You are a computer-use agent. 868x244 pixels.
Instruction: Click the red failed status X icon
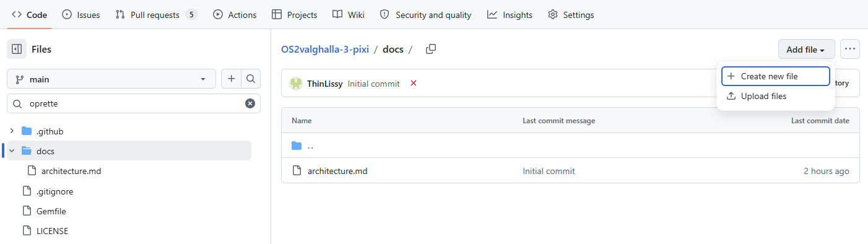pos(414,83)
